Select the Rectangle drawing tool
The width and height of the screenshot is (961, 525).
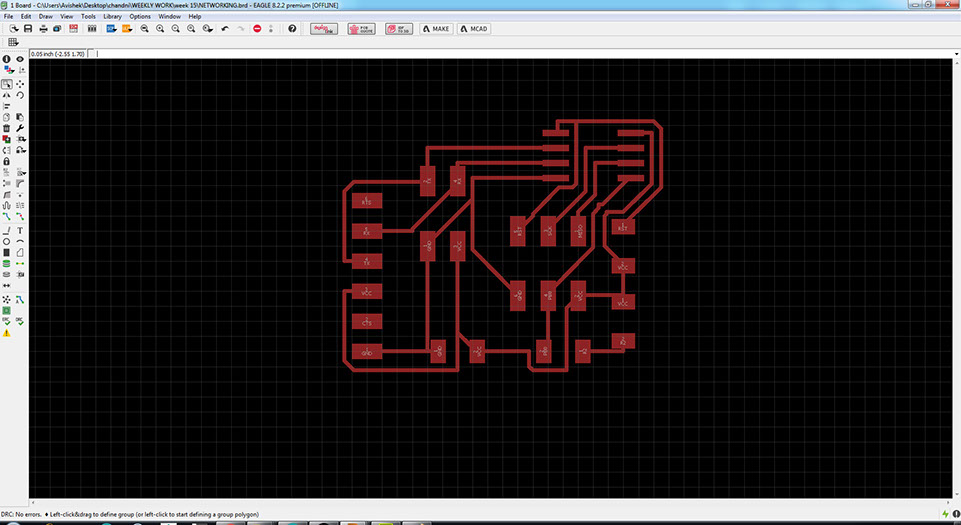tap(6, 252)
